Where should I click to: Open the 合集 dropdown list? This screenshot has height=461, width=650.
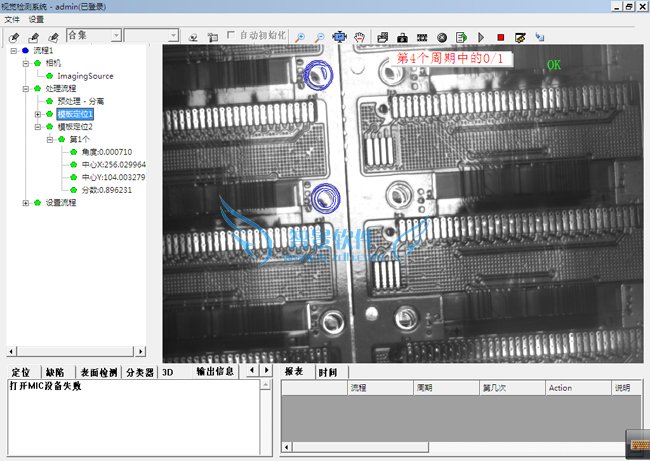coord(116,35)
